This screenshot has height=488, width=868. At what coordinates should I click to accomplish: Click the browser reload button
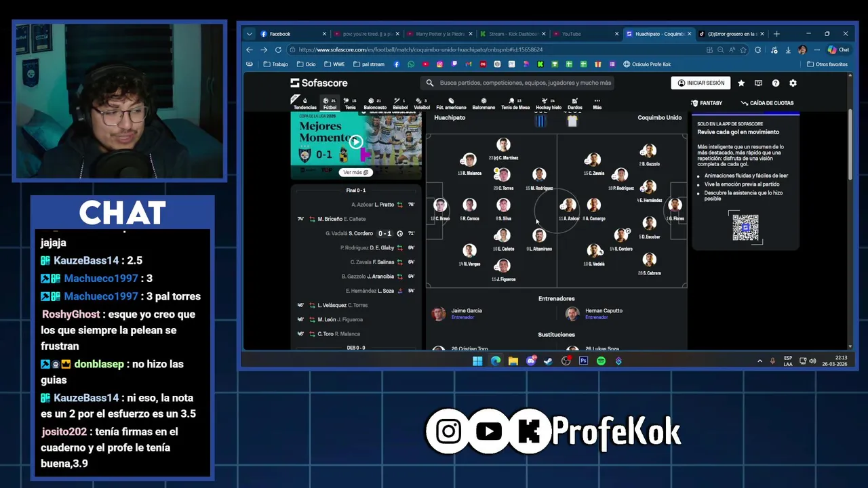[x=278, y=49]
